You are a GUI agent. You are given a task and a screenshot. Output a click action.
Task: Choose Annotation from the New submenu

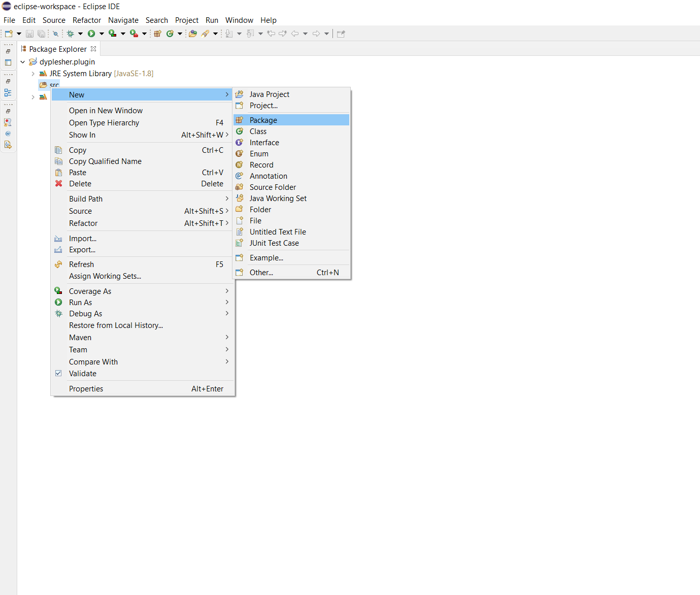pos(291,176)
